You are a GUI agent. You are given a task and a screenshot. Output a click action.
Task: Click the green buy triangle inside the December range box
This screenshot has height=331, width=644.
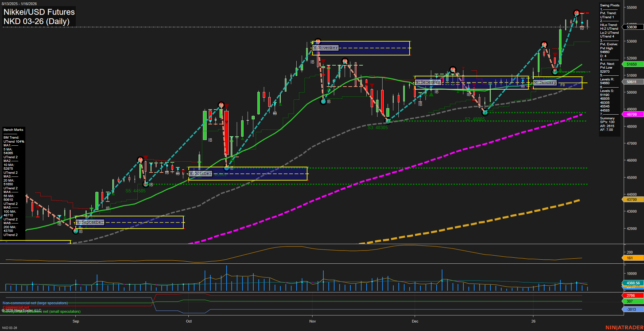point(447,85)
